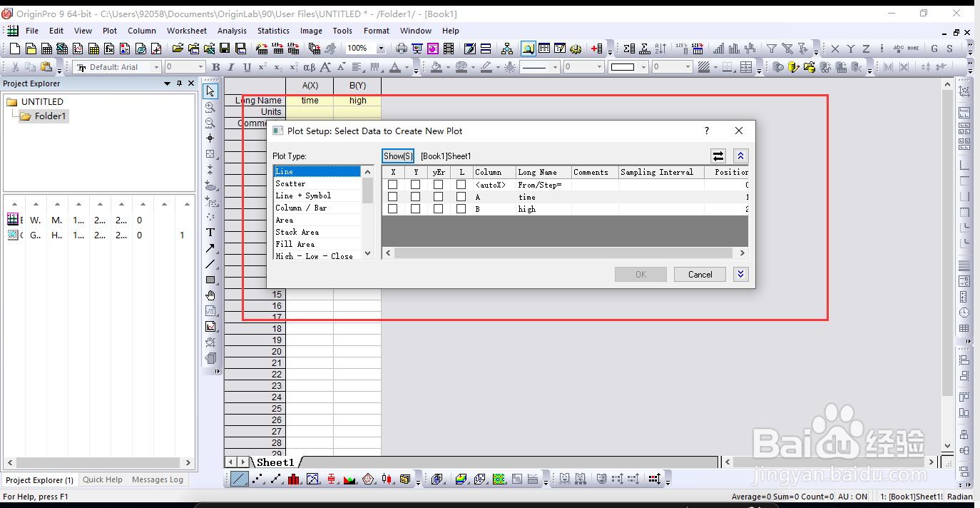Check X box for column B
980x508 pixels.
[392, 209]
